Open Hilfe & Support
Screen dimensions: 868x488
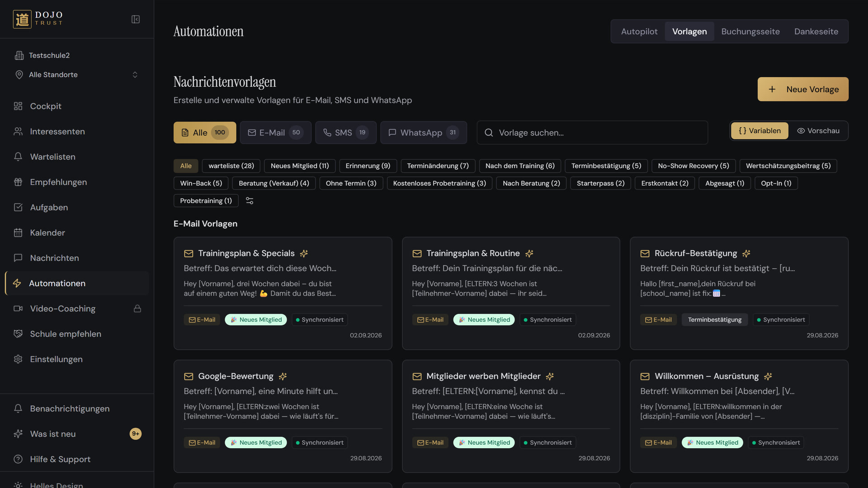pos(77,459)
